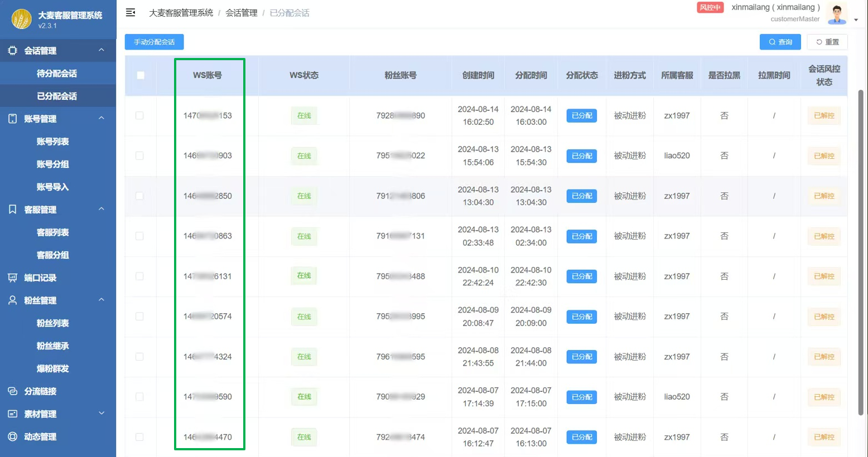Check the row created 2024-08-13 02:33:48
This screenshot has height=457, width=868.
(x=139, y=236)
